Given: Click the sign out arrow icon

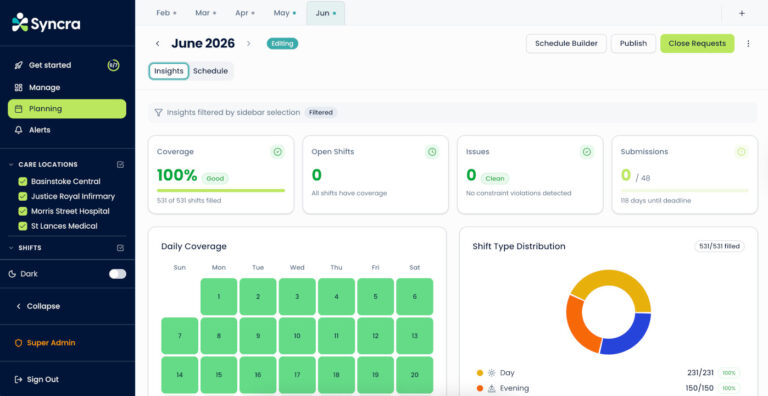Looking at the screenshot, I should point(19,379).
